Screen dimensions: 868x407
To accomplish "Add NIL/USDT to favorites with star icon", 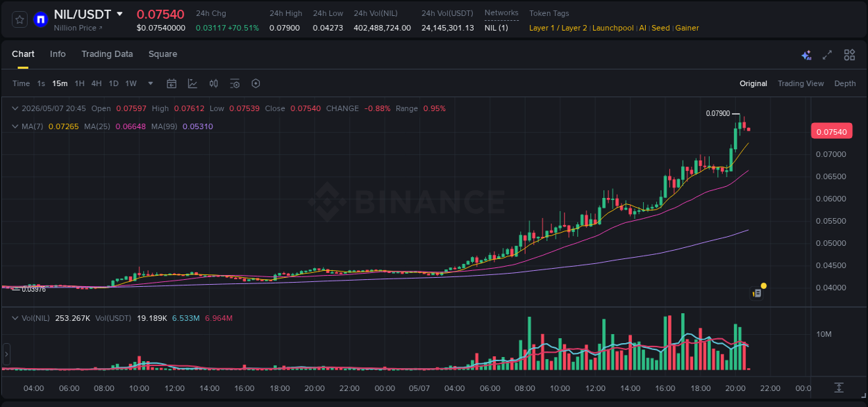I will point(20,19).
